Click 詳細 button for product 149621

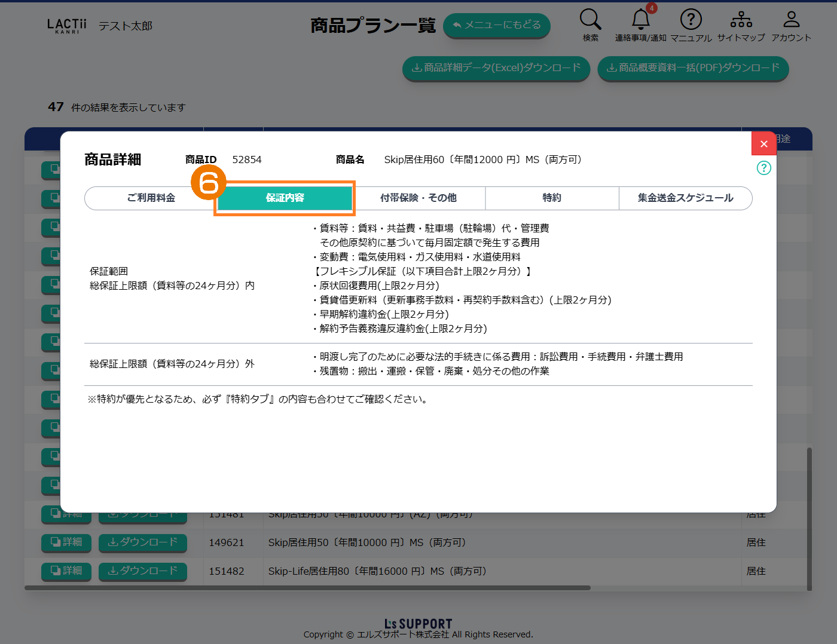[66, 542]
